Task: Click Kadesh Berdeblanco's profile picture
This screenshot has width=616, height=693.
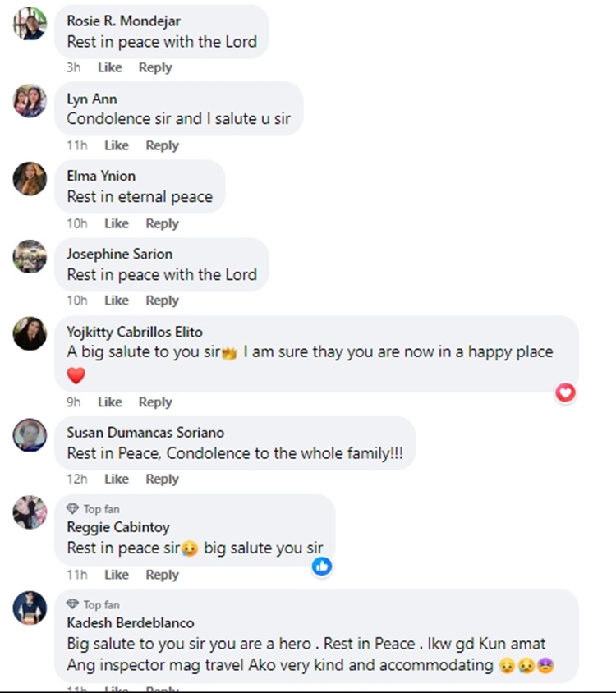Action: 30,608
